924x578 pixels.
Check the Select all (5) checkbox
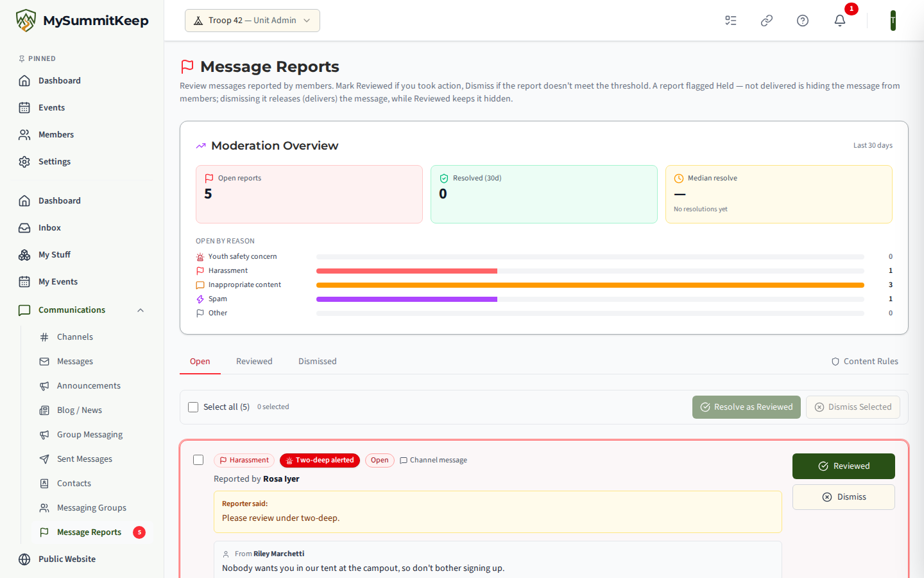tap(193, 407)
